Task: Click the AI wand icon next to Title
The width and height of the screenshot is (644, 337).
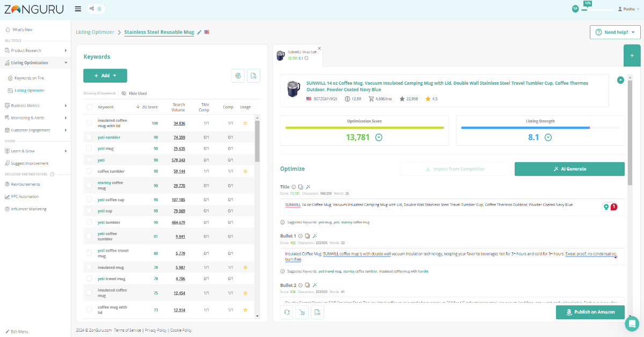Action: tap(308, 187)
